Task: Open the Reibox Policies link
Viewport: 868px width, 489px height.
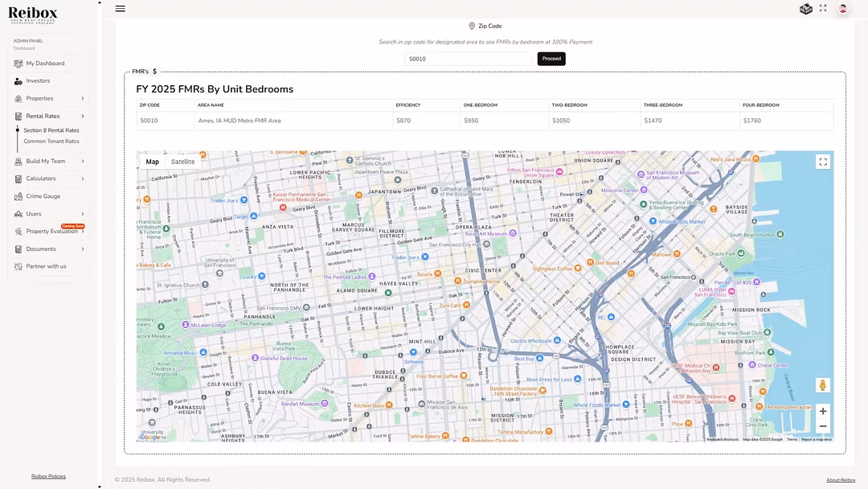Action: pyautogui.click(x=48, y=476)
